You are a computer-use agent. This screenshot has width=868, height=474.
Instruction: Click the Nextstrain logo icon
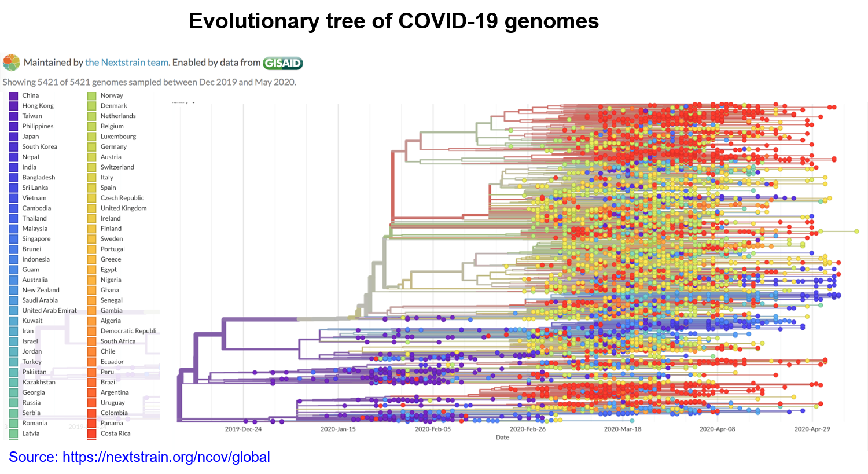12,63
